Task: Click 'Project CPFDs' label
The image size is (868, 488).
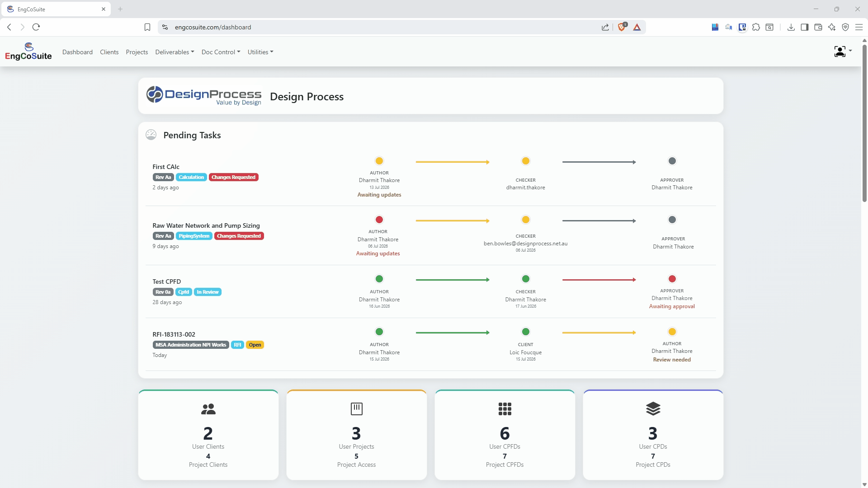Action: coord(505,465)
